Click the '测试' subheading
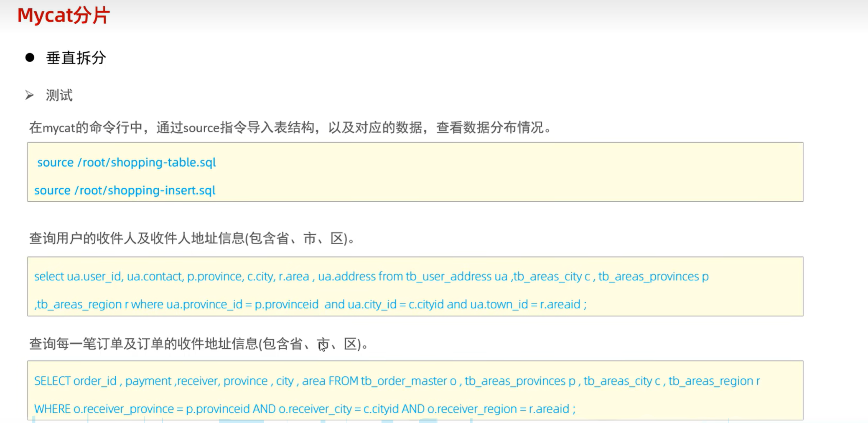This screenshot has width=868, height=423. (x=59, y=95)
